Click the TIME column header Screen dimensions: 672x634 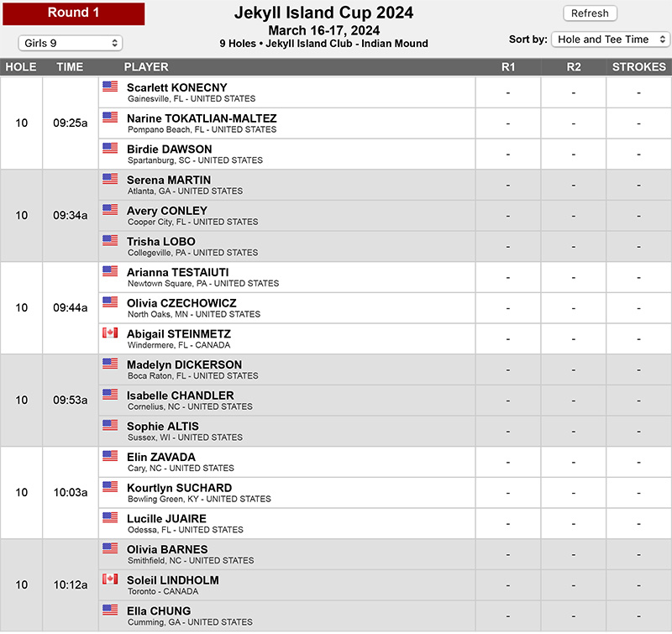70,67
